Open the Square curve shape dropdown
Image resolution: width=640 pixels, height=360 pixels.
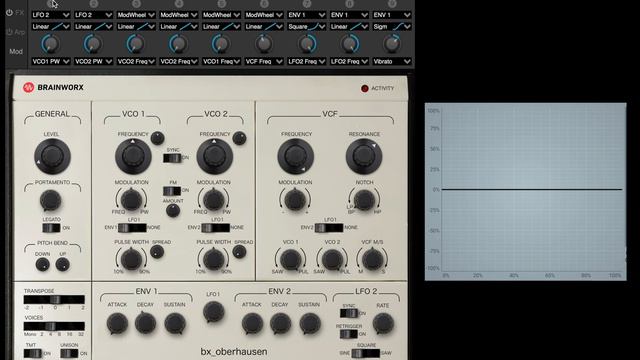(x=307, y=27)
